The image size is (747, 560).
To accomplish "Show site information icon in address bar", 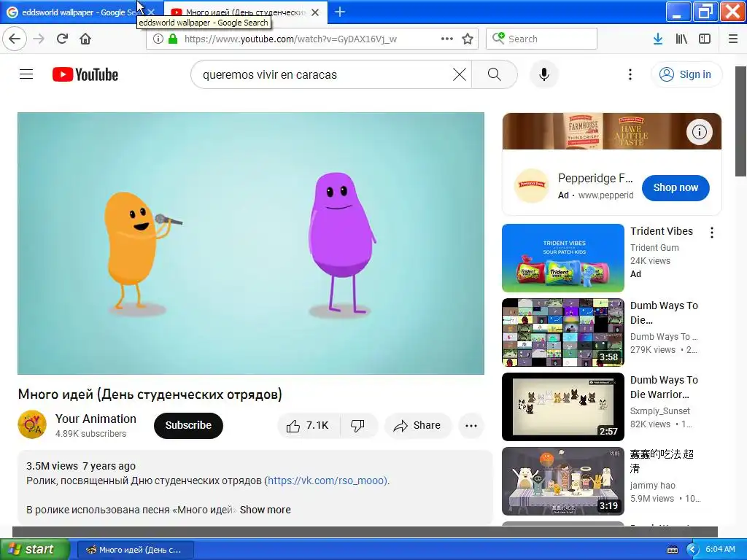I will point(158,39).
